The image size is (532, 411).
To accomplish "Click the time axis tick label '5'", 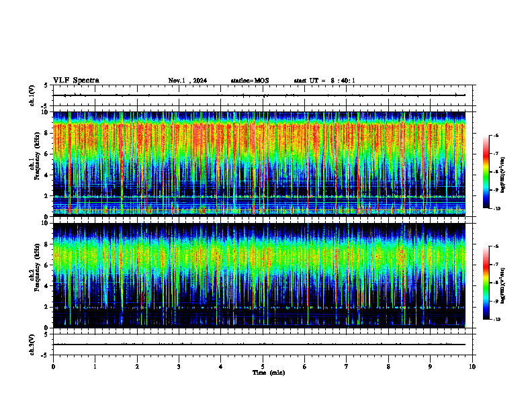I will click(x=263, y=367).
